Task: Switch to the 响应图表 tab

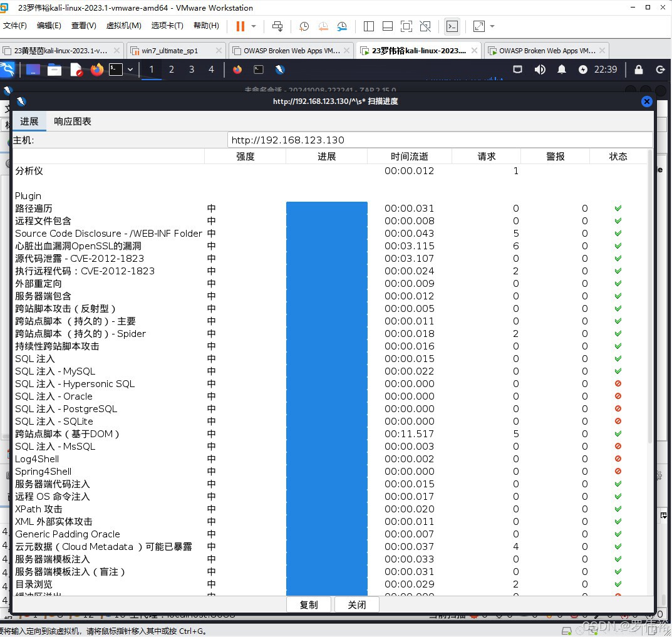Action: tap(73, 122)
